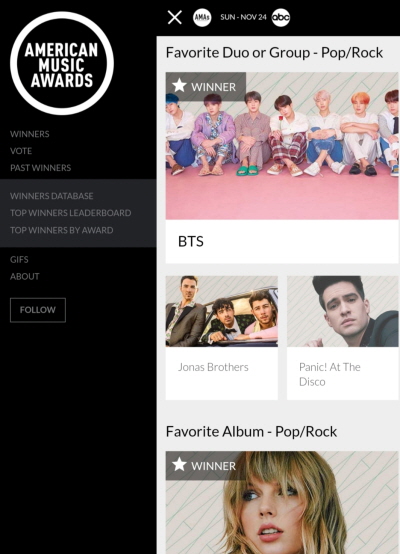Open the Winners menu item

[x=30, y=134]
